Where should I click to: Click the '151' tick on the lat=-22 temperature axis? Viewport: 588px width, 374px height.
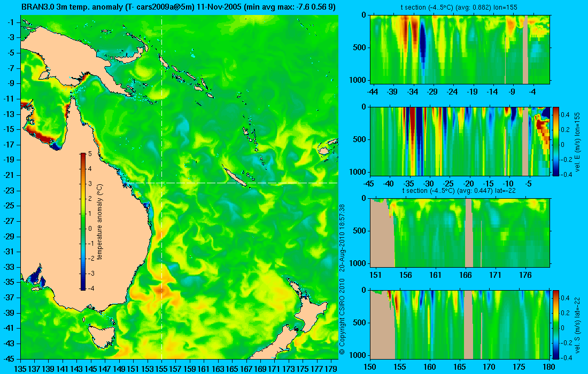coord(375,275)
